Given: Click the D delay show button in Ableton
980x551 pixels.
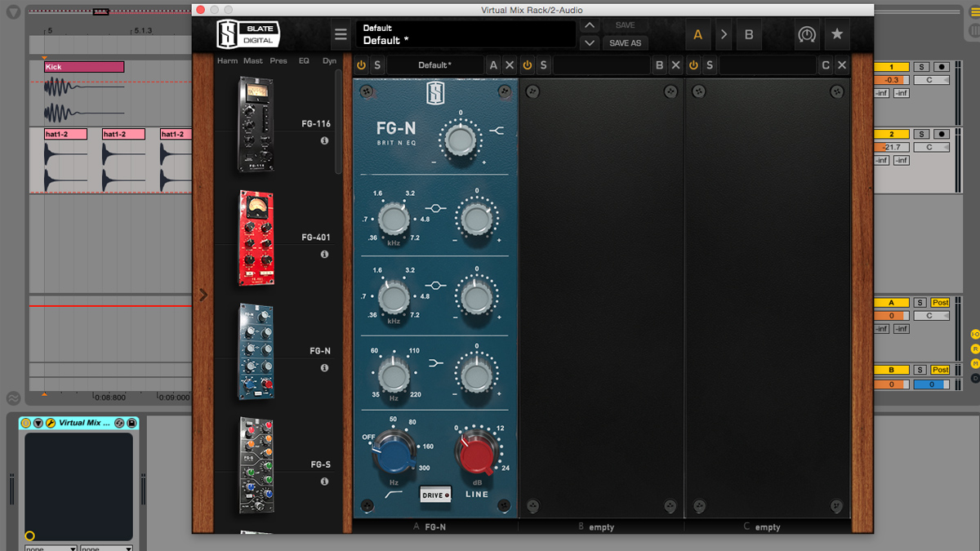Looking at the screenshot, I should point(975,378).
